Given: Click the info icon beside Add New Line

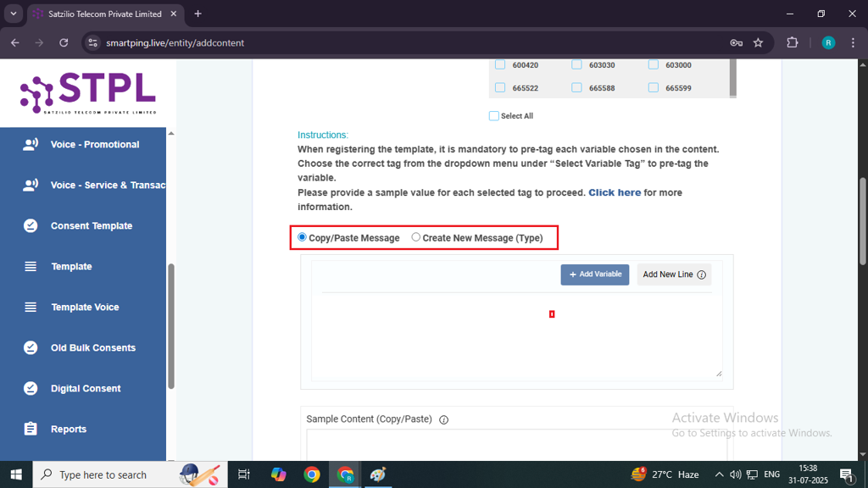Looking at the screenshot, I should coord(701,275).
